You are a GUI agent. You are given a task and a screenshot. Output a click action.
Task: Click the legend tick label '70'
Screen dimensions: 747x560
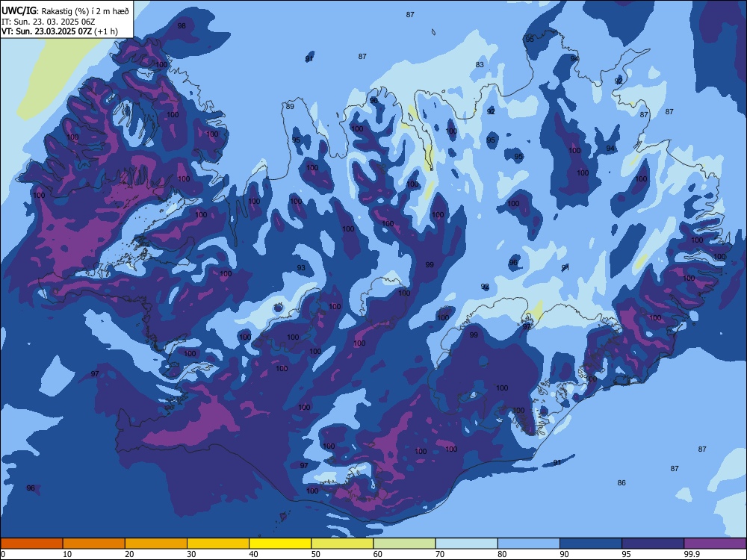tap(440, 554)
